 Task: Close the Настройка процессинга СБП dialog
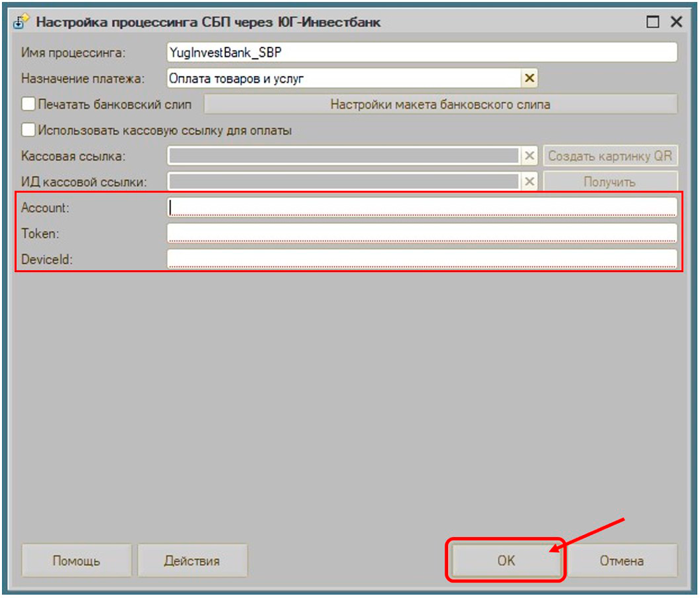tap(677, 22)
